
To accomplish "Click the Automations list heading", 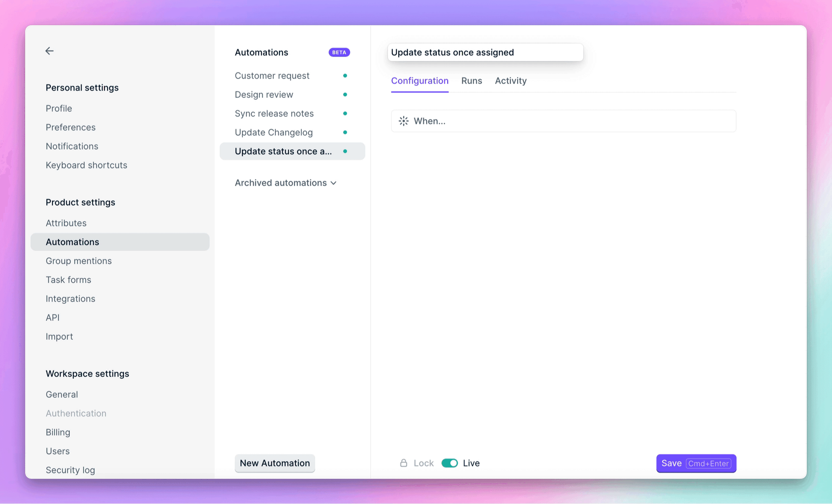I will (261, 52).
